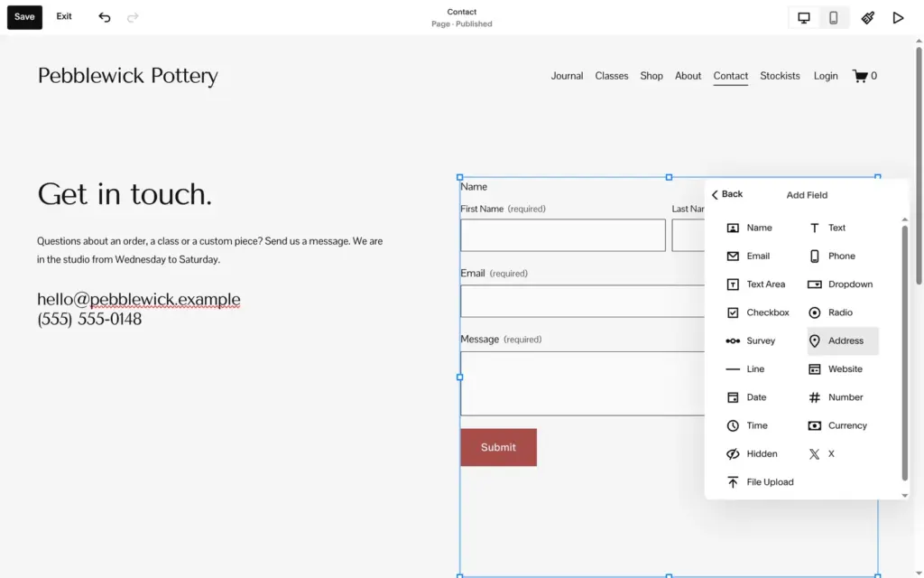
Task: Add an X social field
Action: (821, 454)
